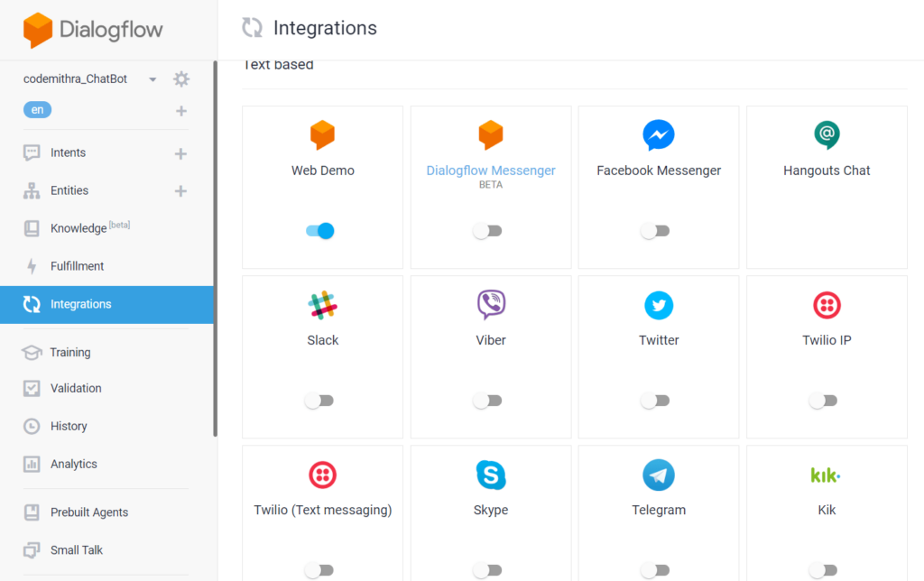Expand the codemithra_ChatBot agent dropdown arrow
The height and width of the screenshot is (581, 924).
(152, 79)
